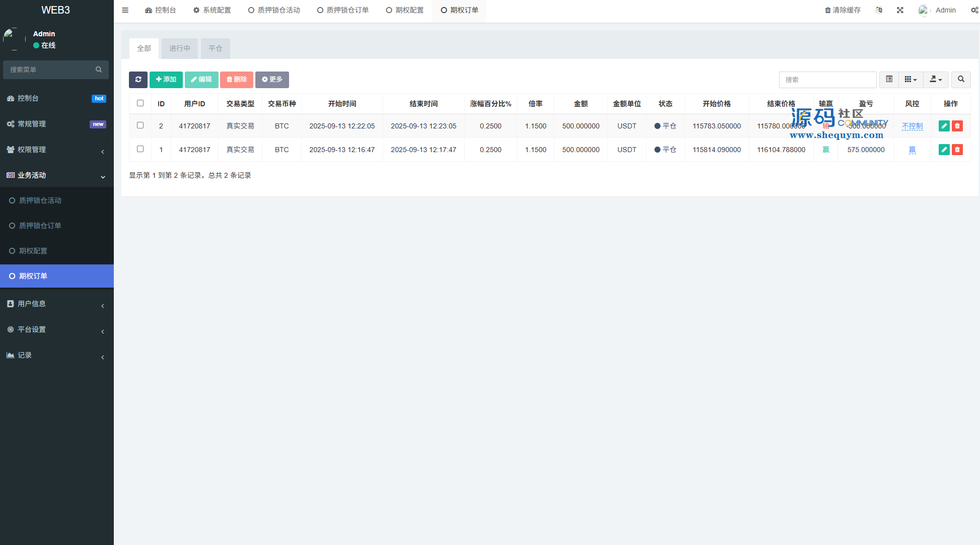Open the columns grid dropdown
Image resolution: width=980 pixels, height=545 pixels.
coord(911,80)
